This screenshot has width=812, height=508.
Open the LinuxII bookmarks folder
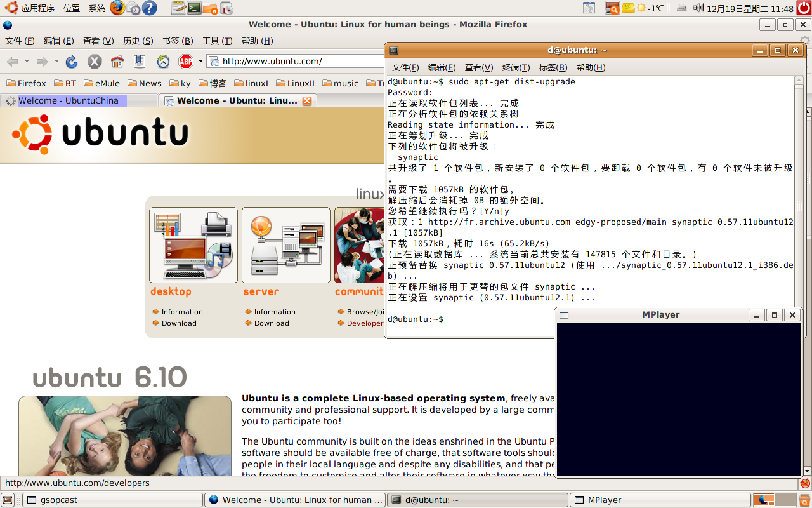[295, 83]
